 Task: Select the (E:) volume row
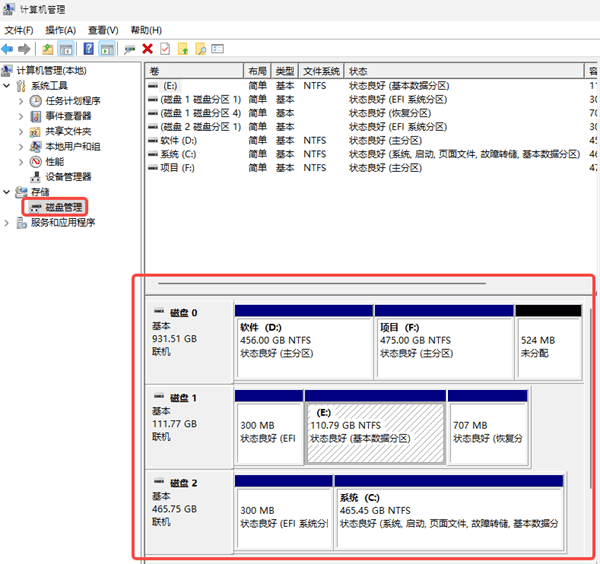[x=372, y=86]
